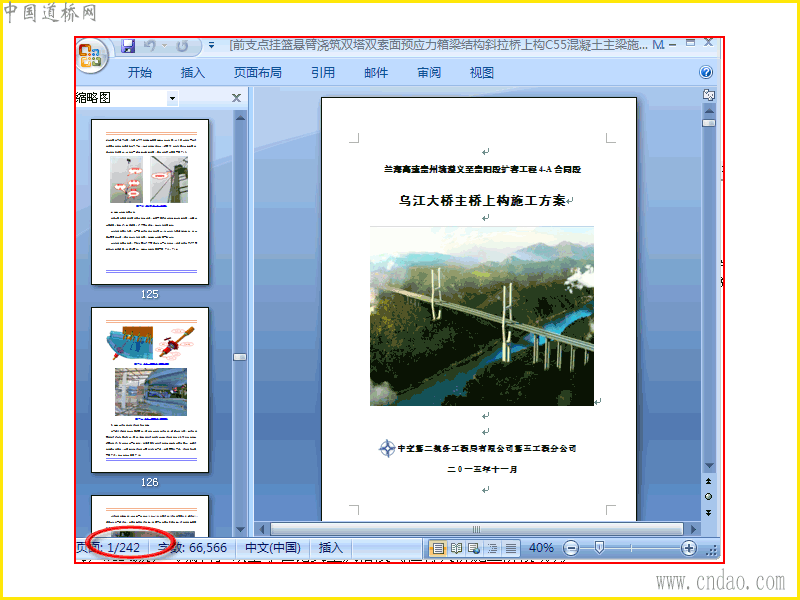Click the contract section heading above title

(x=482, y=169)
